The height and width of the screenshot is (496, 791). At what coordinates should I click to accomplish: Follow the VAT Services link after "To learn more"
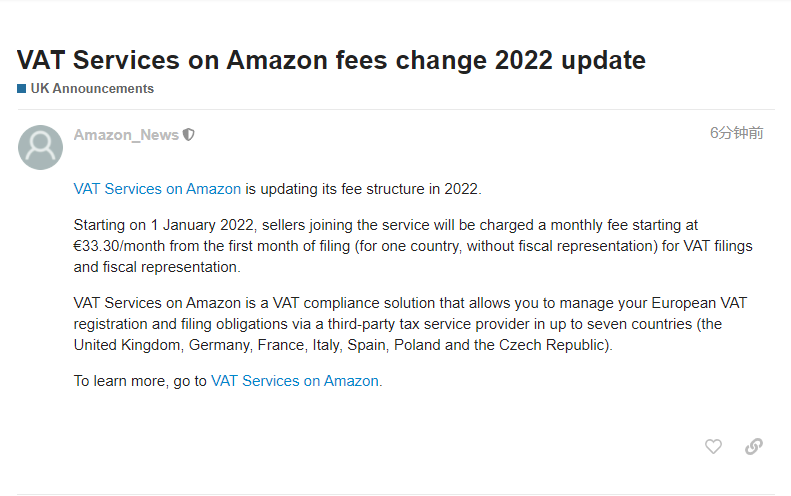coord(295,380)
